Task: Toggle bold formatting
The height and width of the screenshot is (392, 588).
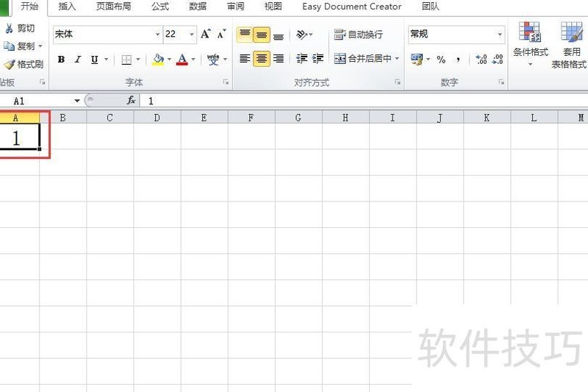Action: pos(61,60)
